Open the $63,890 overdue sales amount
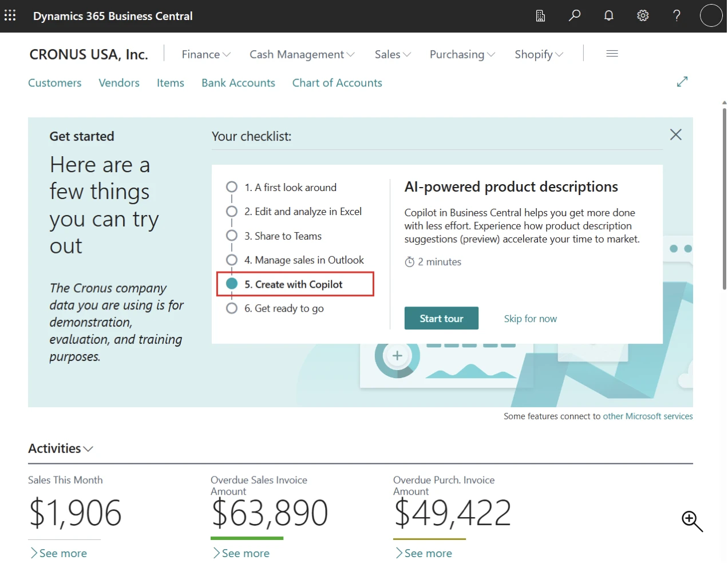The image size is (728, 572). (270, 513)
